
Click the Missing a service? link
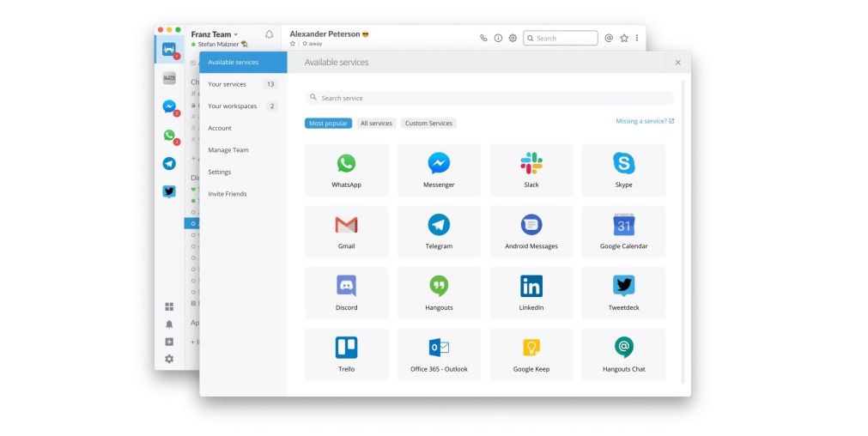click(x=644, y=121)
